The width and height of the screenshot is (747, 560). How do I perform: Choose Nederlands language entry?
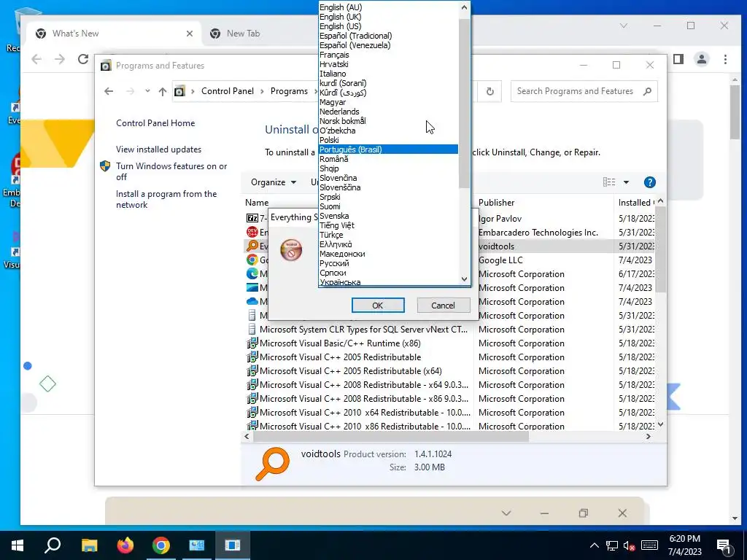[x=339, y=112]
